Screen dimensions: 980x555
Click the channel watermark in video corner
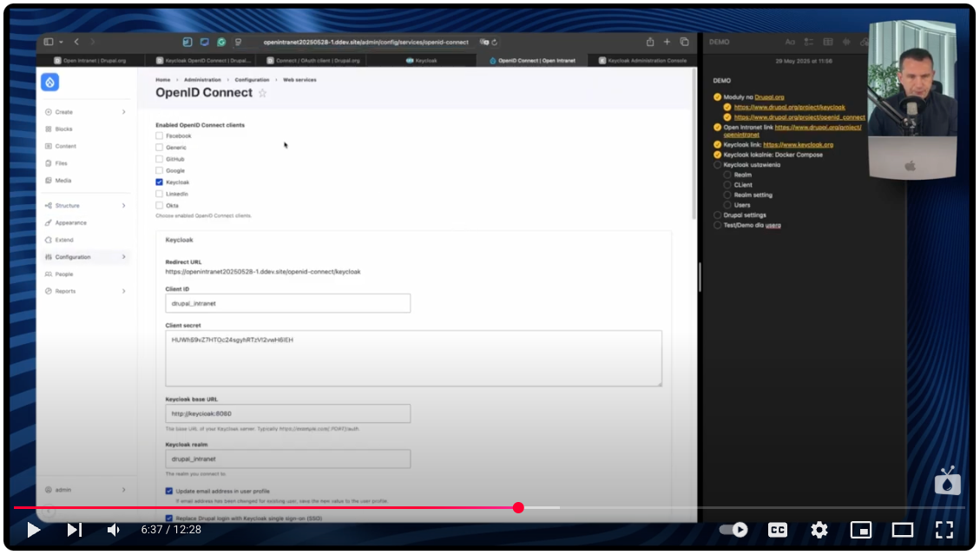948,481
